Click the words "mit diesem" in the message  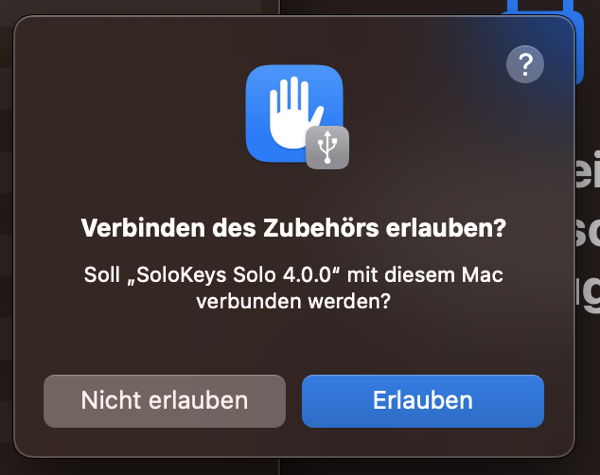(x=401, y=275)
